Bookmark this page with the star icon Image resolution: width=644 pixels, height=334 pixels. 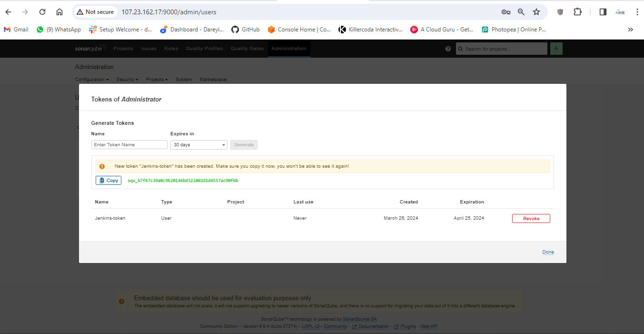coord(536,12)
